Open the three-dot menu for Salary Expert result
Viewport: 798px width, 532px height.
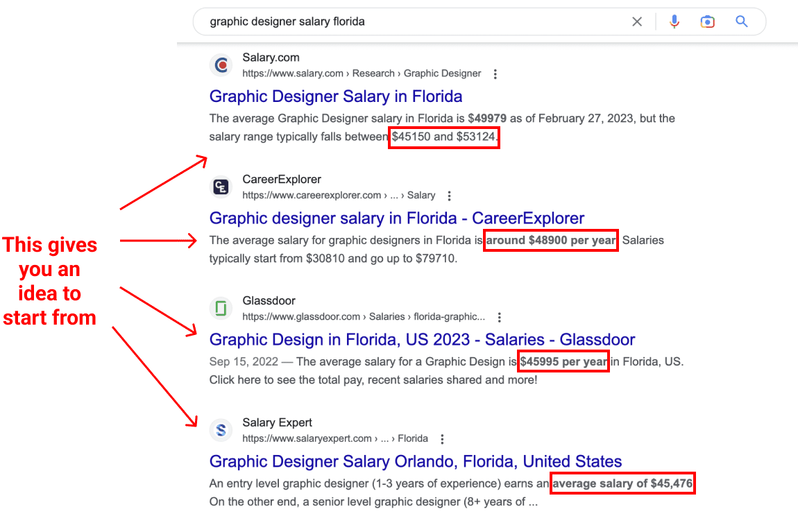click(442, 438)
